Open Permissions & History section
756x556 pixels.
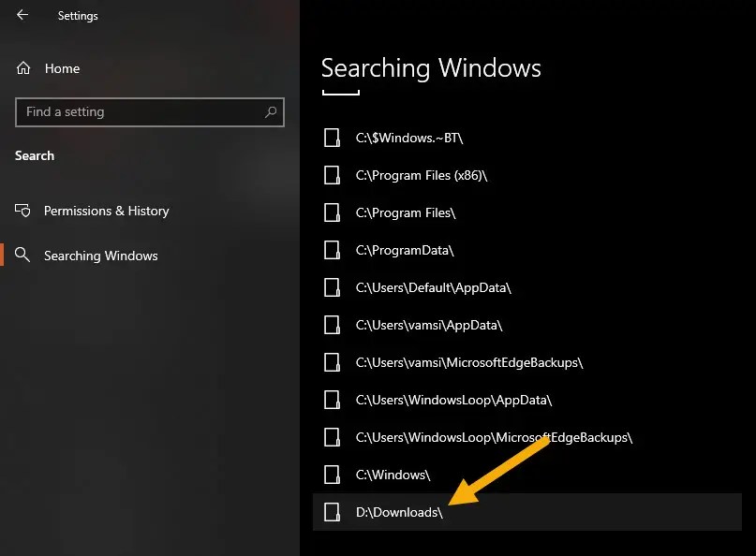coord(106,211)
